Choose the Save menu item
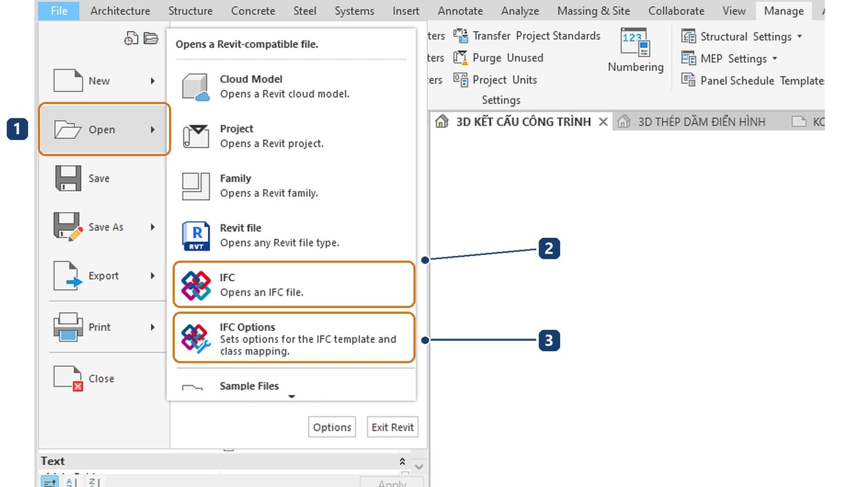 [x=104, y=178]
